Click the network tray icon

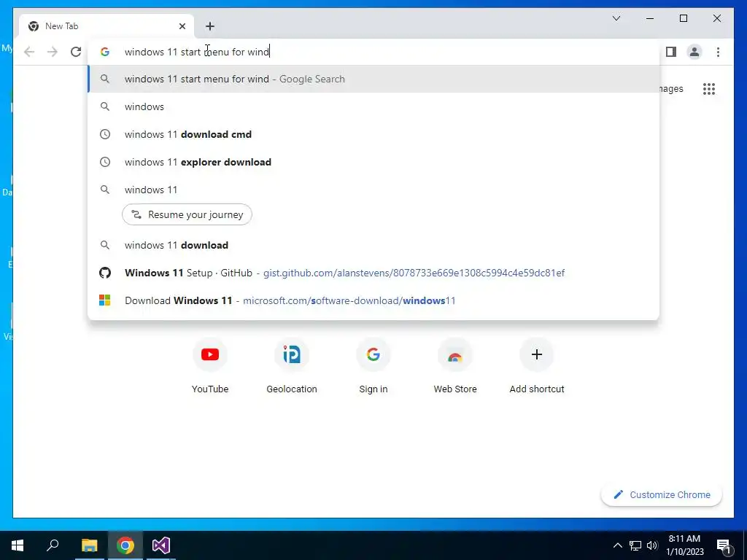(x=635, y=545)
